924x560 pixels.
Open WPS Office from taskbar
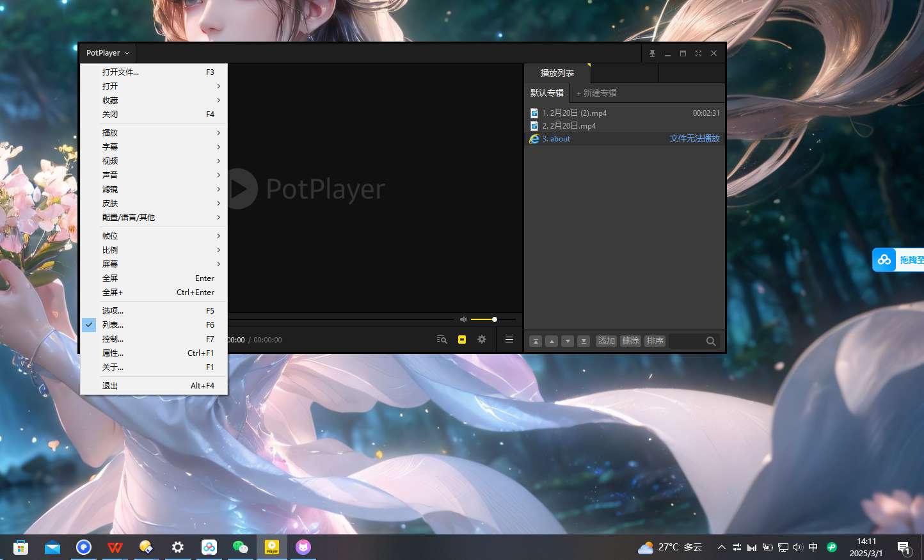(115, 547)
